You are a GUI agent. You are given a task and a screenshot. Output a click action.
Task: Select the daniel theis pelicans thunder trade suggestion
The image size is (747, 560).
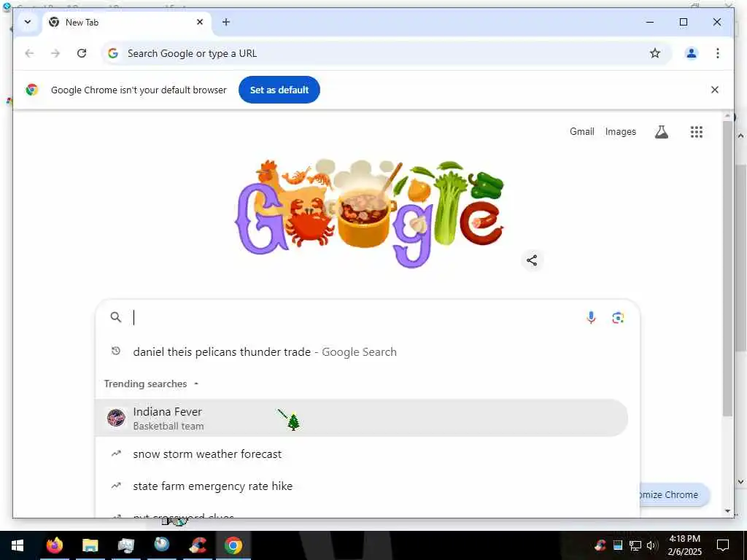(362, 352)
